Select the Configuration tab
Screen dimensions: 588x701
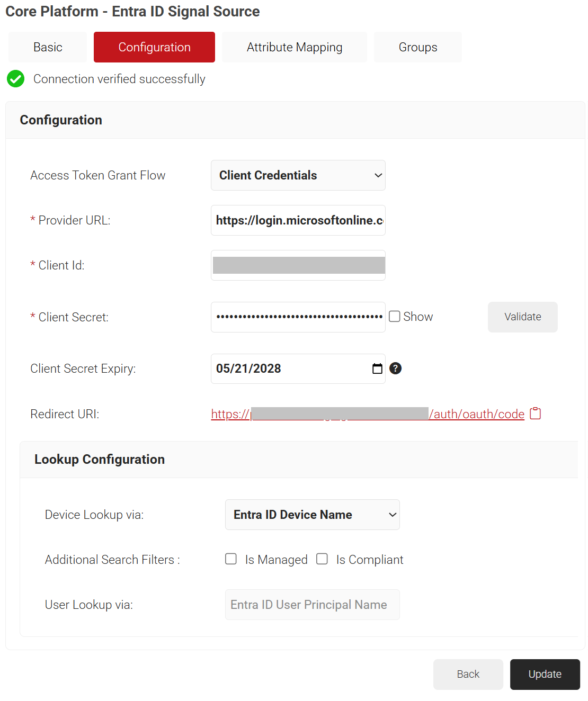coord(154,47)
